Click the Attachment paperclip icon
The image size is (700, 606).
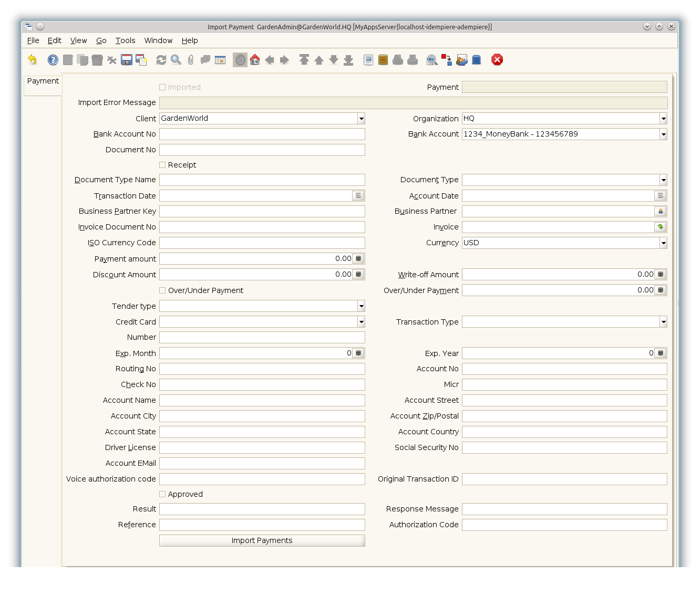click(191, 60)
